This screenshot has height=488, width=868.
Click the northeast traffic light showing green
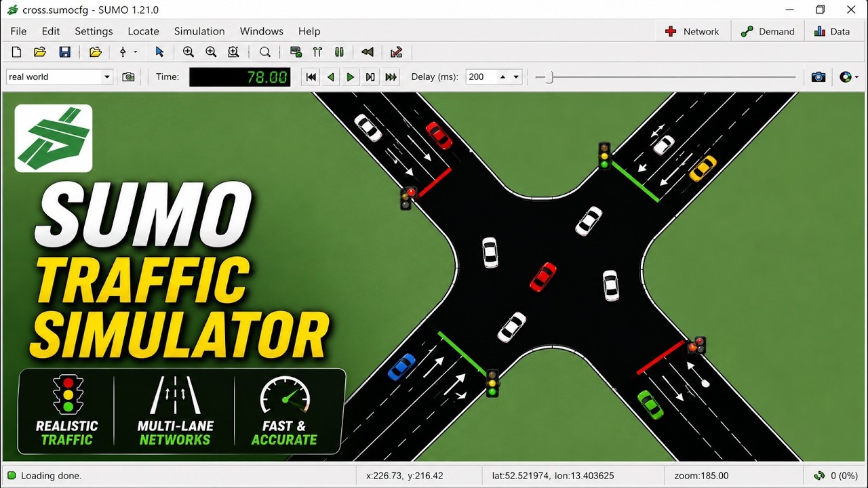tap(604, 155)
